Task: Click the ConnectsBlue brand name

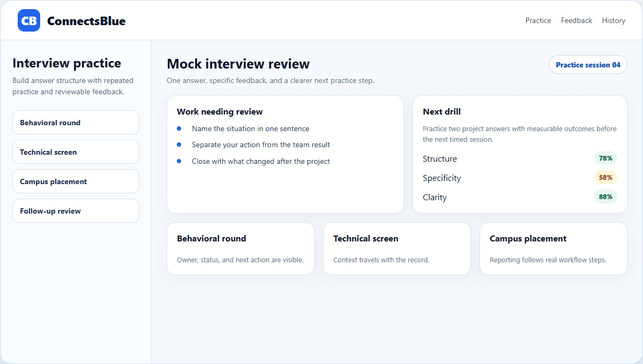Action: point(86,21)
